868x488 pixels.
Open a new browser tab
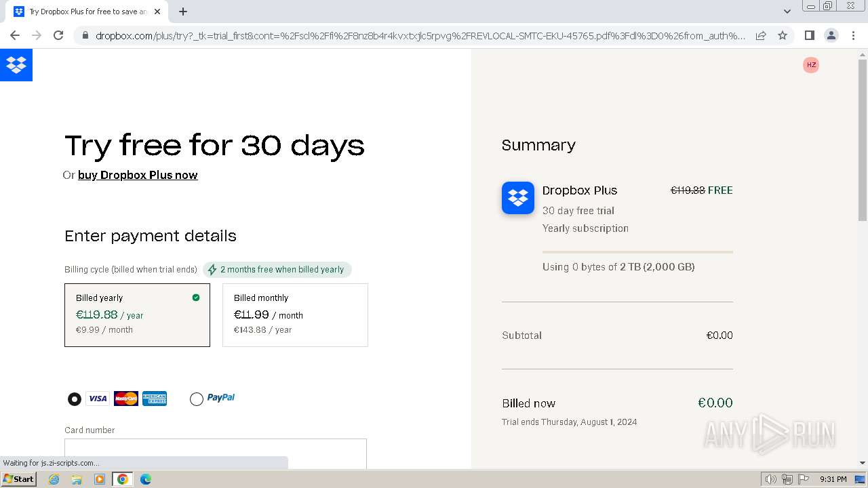(x=183, y=12)
